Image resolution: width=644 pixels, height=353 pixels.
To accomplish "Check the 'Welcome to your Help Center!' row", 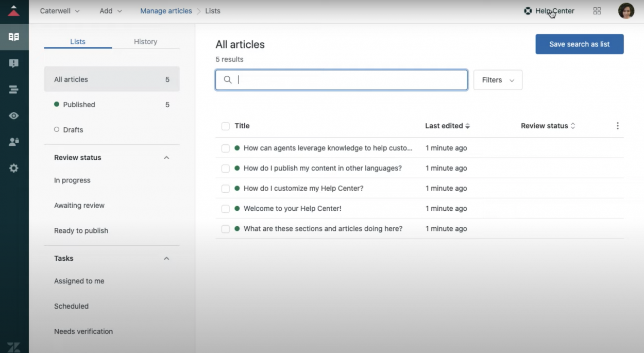I will (x=225, y=209).
